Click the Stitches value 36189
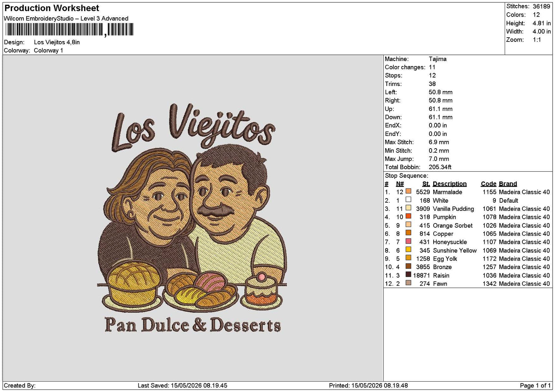The height and width of the screenshot is (392, 555). [x=542, y=7]
